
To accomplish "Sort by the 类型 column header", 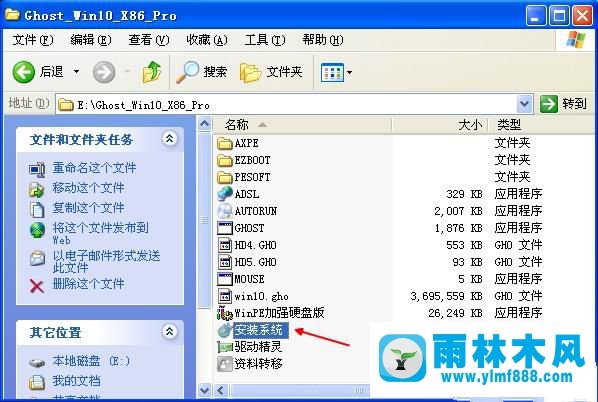I will coord(542,125).
